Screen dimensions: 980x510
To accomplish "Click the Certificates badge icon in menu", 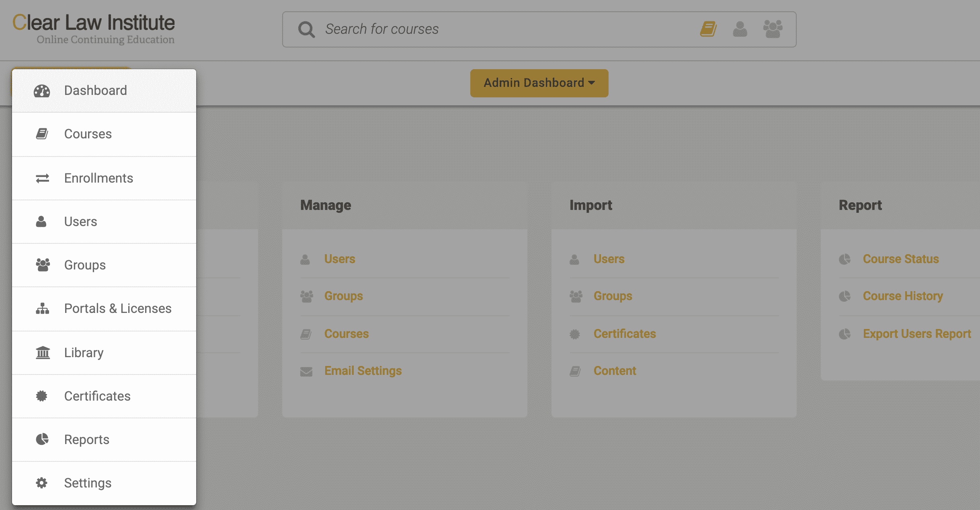I will pos(41,396).
